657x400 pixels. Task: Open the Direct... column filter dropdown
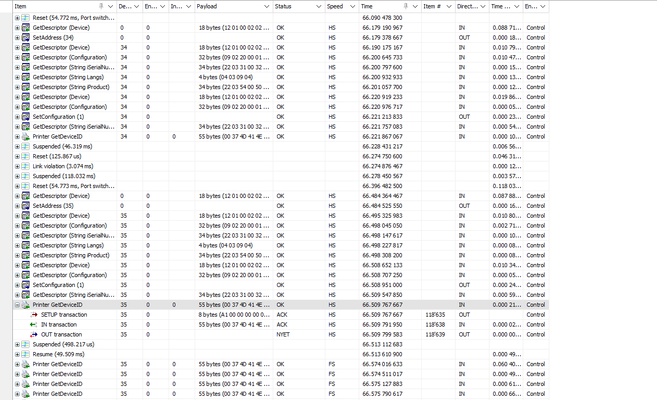(x=483, y=6)
